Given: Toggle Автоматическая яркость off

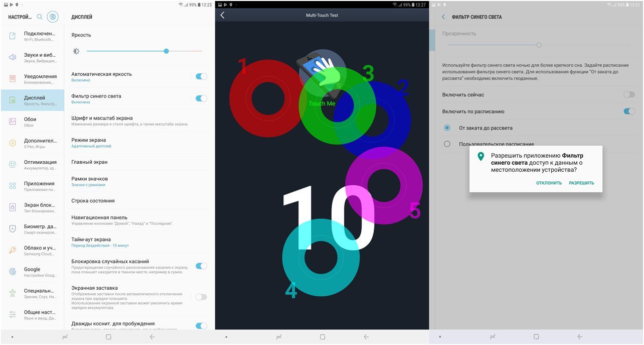Looking at the screenshot, I should coord(201,75).
